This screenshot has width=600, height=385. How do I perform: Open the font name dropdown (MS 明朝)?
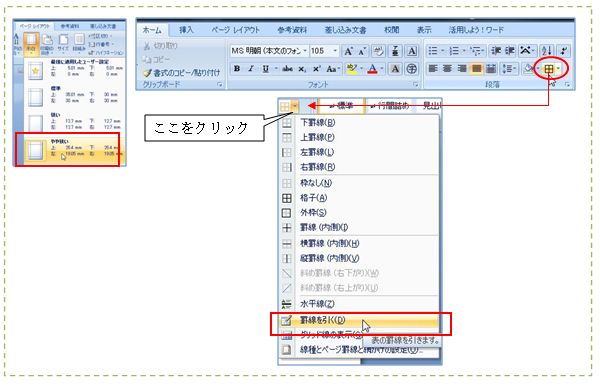click(305, 51)
